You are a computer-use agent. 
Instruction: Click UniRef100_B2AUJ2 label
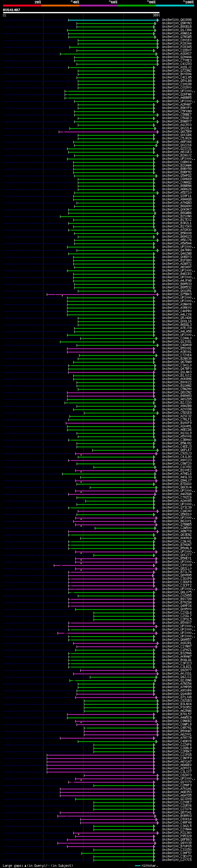click(177, 155)
